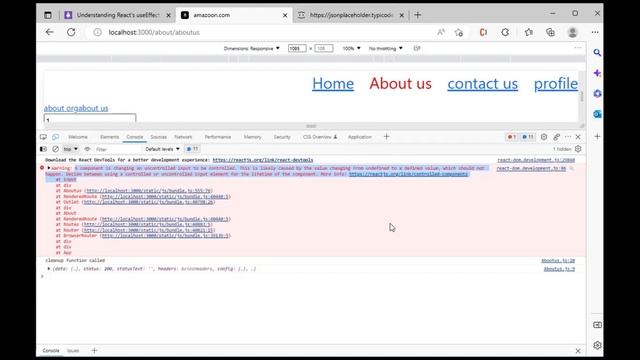Add this page to favorites star icon

[x=459, y=32]
